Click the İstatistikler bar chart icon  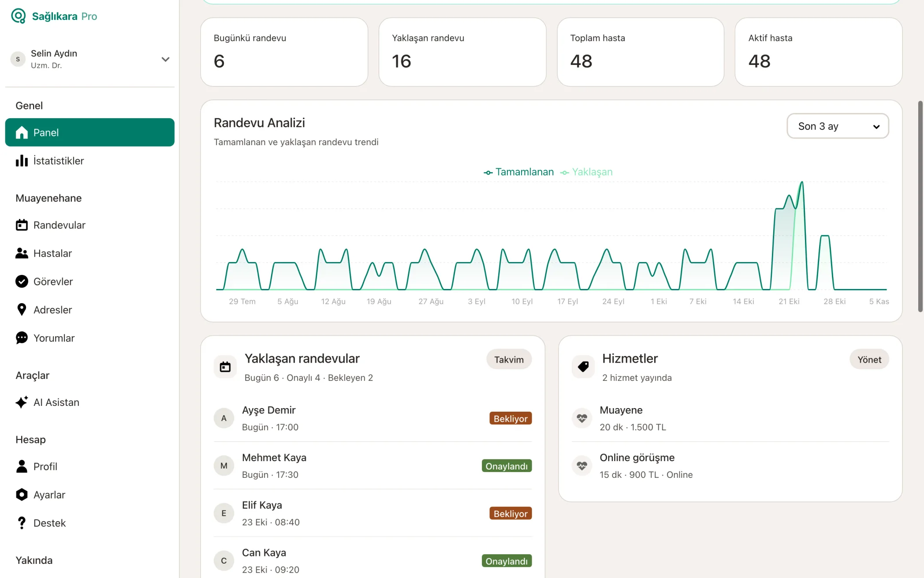pyautogui.click(x=22, y=161)
